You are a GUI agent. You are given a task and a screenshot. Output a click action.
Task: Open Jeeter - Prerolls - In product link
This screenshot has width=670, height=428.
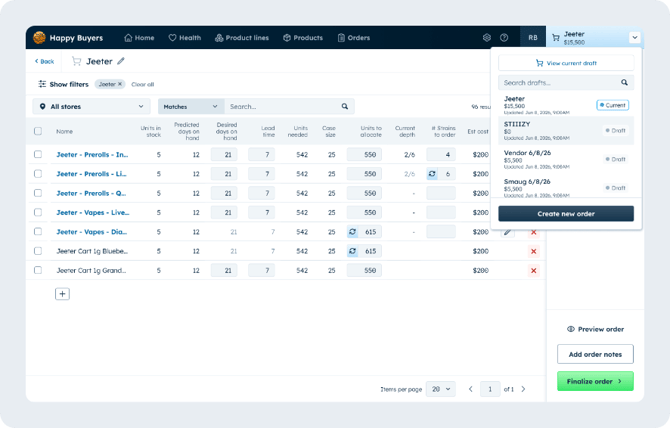[x=92, y=155]
